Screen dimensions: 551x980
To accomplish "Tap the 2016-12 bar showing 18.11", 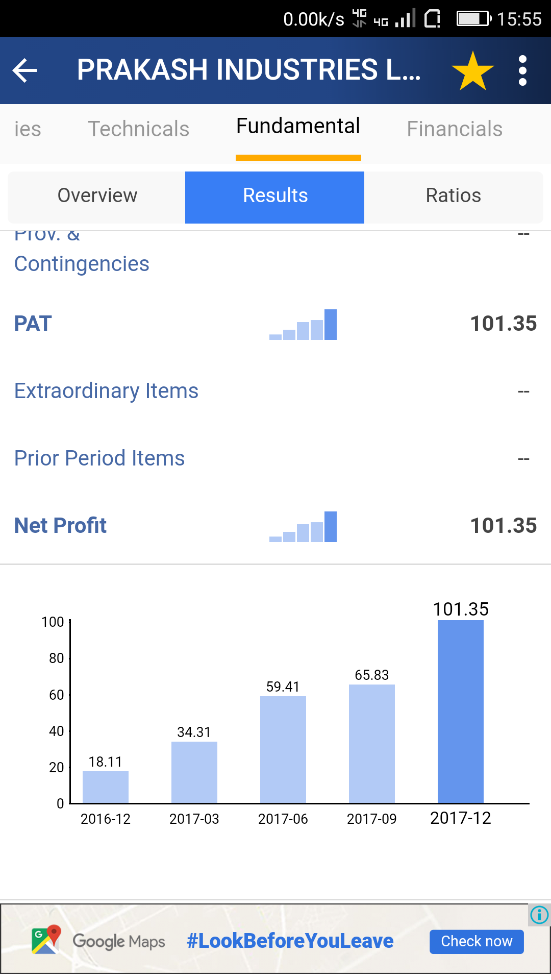I will point(106,787).
